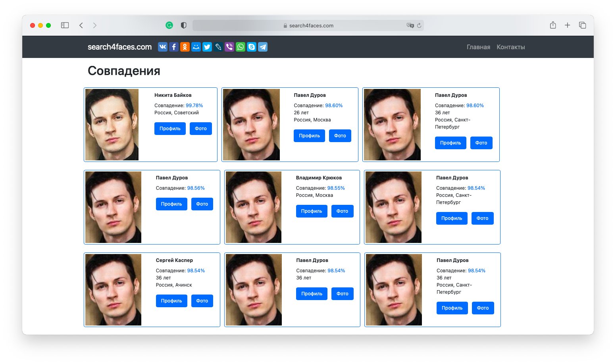
Task: Click the purple Viber icon
Action: click(x=229, y=47)
